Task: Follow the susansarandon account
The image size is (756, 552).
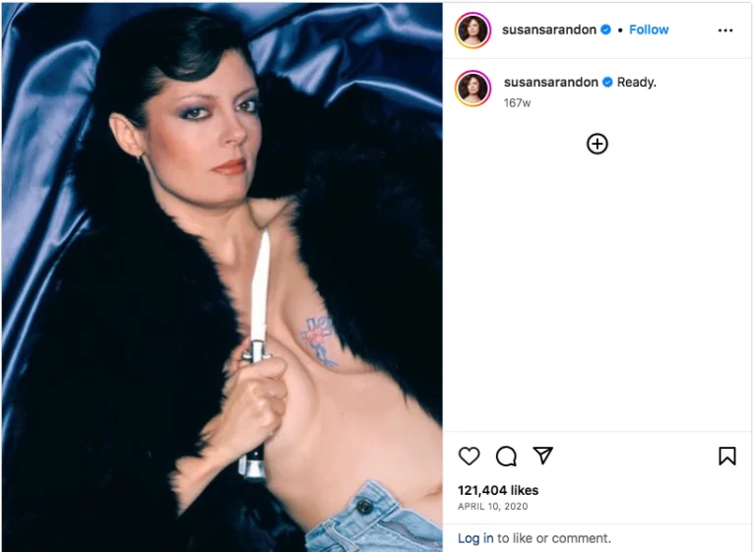Action: (x=649, y=30)
